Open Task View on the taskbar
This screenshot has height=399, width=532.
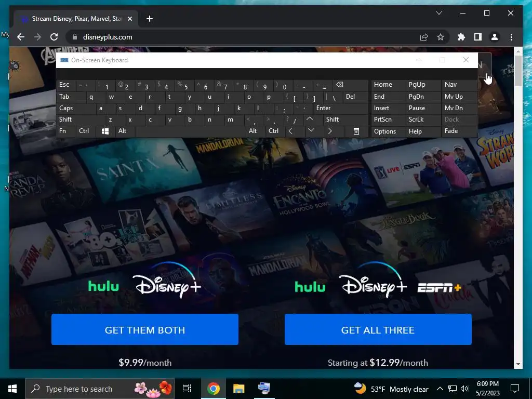(187, 389)
